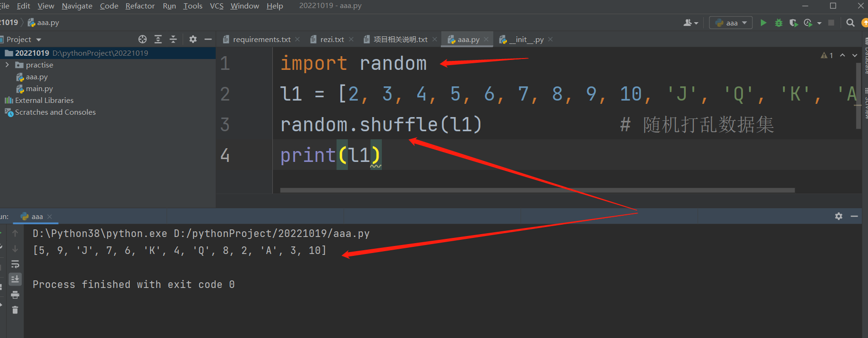Open the Tools menu
868x338 pixels.
193,6
